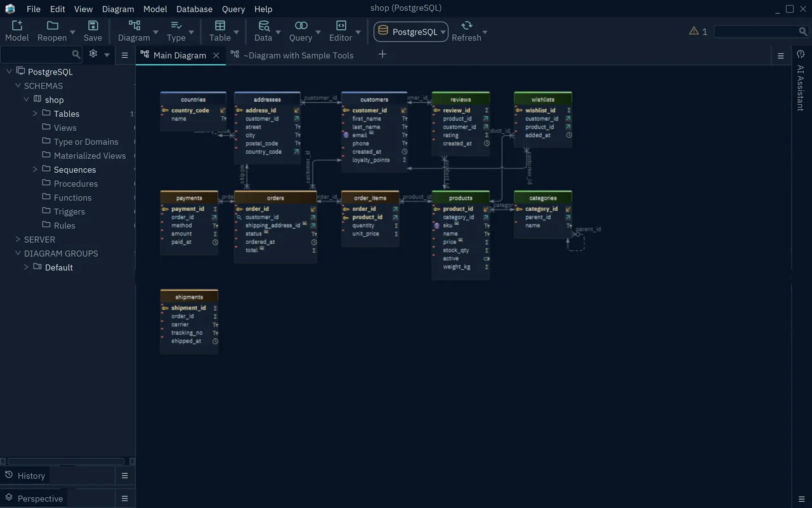Screen dimensions: 812x508
Task: Expand the SERVER section
Action: (18, 239)
